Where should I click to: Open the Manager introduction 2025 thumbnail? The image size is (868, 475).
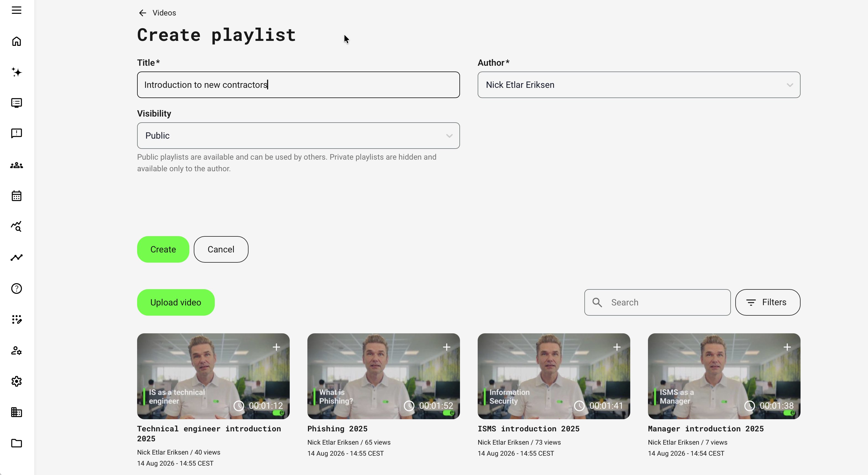724,376
